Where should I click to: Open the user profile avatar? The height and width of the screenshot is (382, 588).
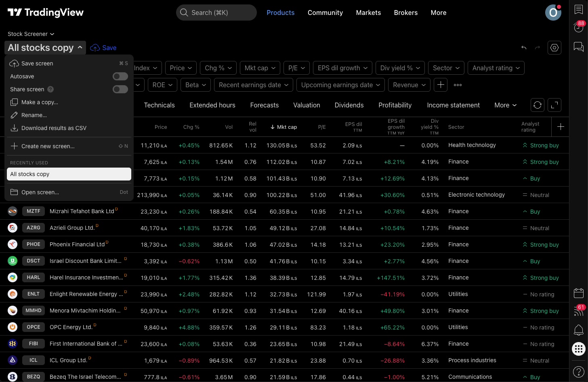(553, 13)
